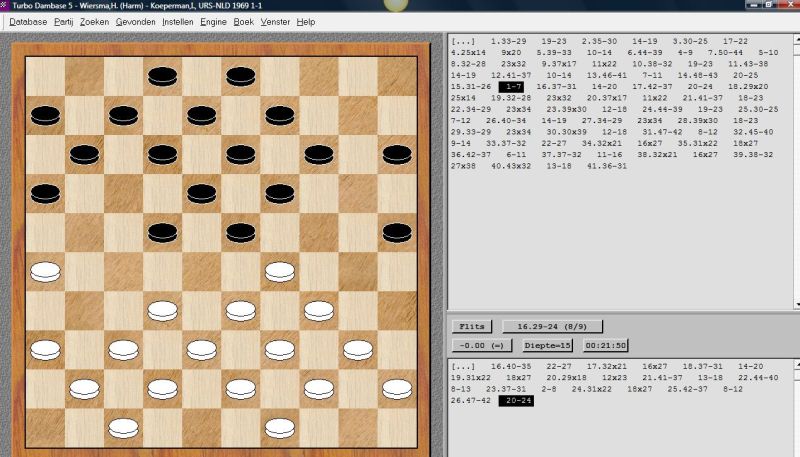The width and height of the screenshot is (800, 457).
Task: Open the Venster menu
Action: pos(275,21)
